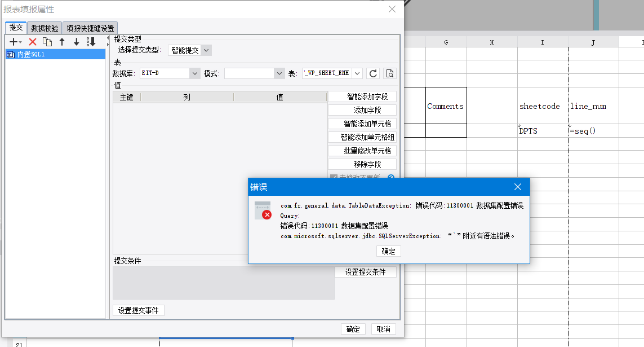Click the 设置提交条件 button

click(x=366, y=272)
